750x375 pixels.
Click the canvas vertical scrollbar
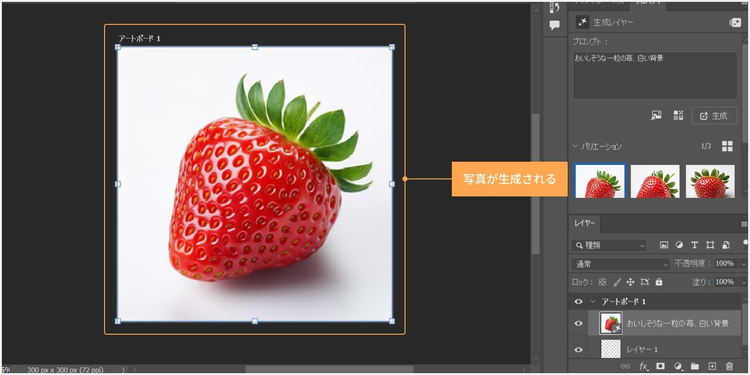[x=535, y=185]
